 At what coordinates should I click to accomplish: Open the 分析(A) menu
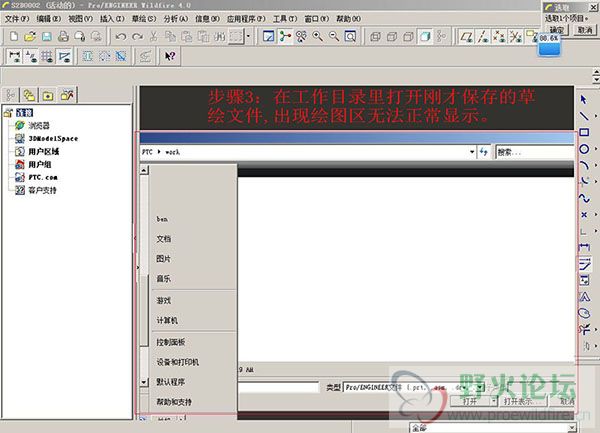tap(176, 19)
